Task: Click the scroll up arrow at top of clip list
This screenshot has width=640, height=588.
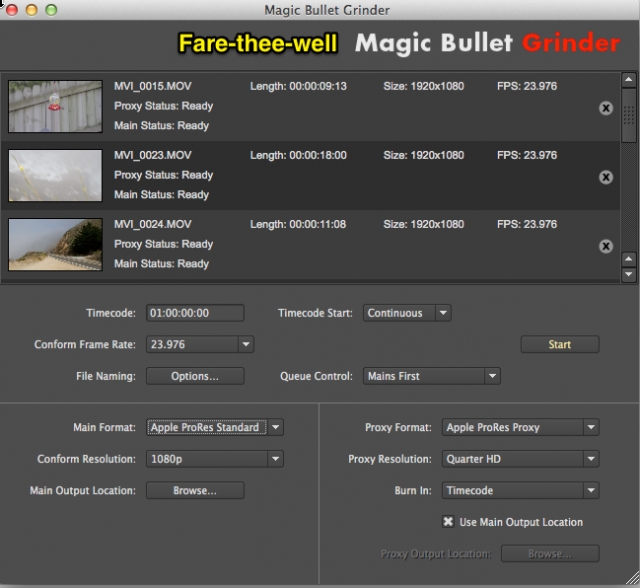Action: coord(629,80)
